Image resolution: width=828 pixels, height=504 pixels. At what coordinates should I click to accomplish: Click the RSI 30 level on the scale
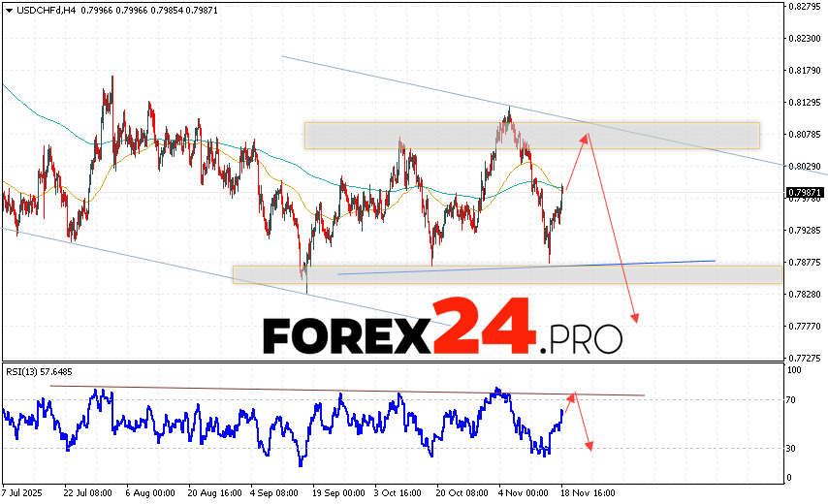tap(792, 448)
